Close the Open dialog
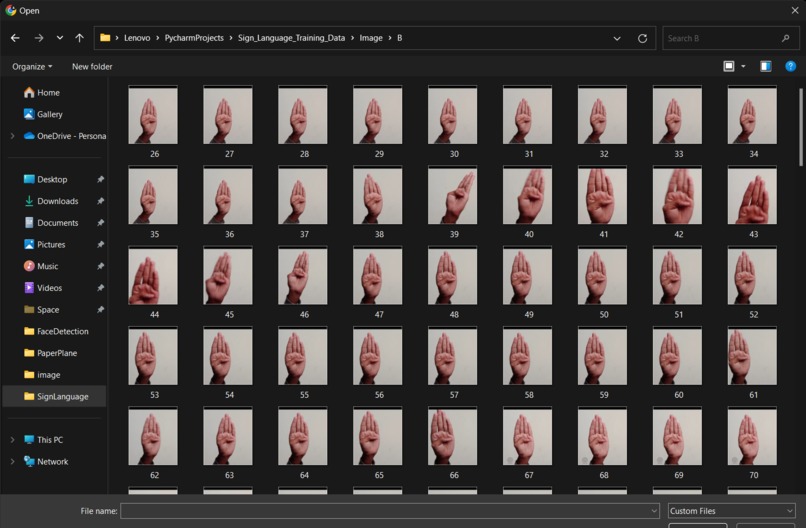This screenshot has height=528, width=806. 794,10
